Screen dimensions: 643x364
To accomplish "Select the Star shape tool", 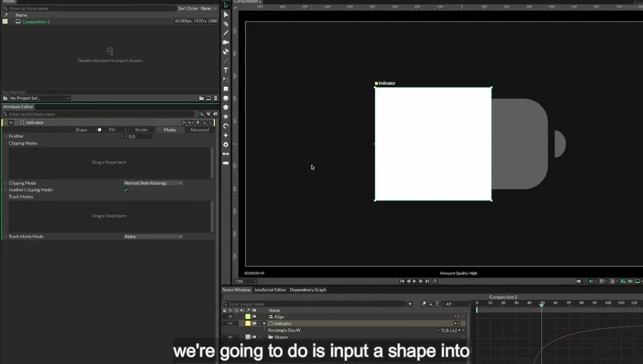I will coord(226,116).
